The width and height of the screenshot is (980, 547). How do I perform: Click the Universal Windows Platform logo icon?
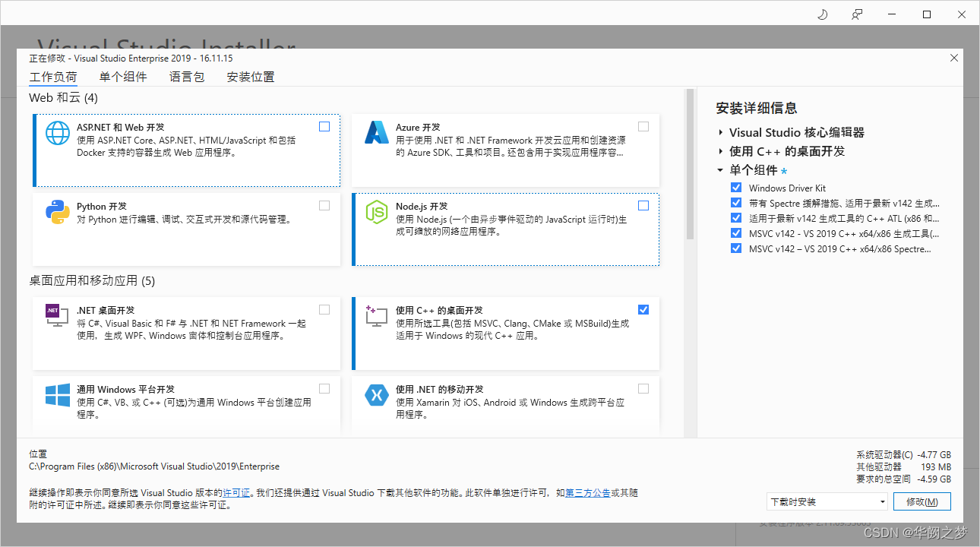[x=58, y=395]
